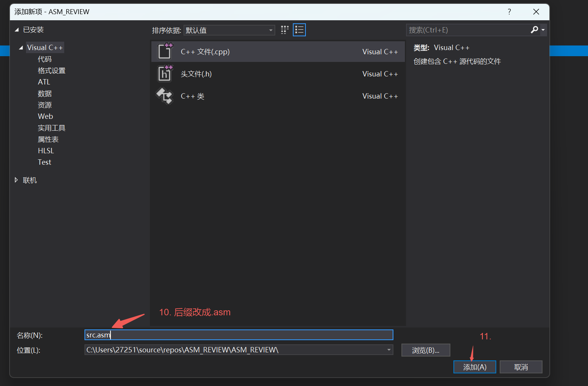Click the description 创建包含 C++ 源代码的文件
Image resolution: width=588 pixels, height=386 pixels.
[x=457, y=62]
